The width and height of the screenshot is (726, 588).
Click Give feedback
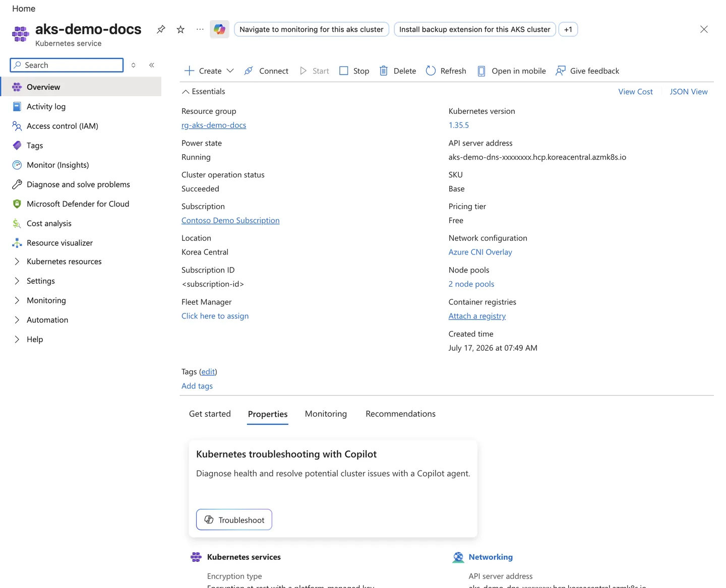587,71
